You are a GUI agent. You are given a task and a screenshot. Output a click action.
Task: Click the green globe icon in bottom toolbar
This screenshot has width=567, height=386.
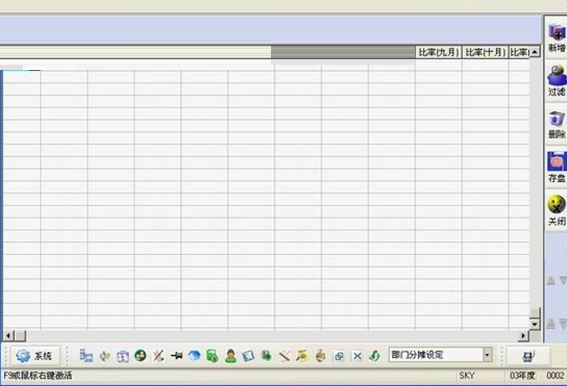pos(140,356)
